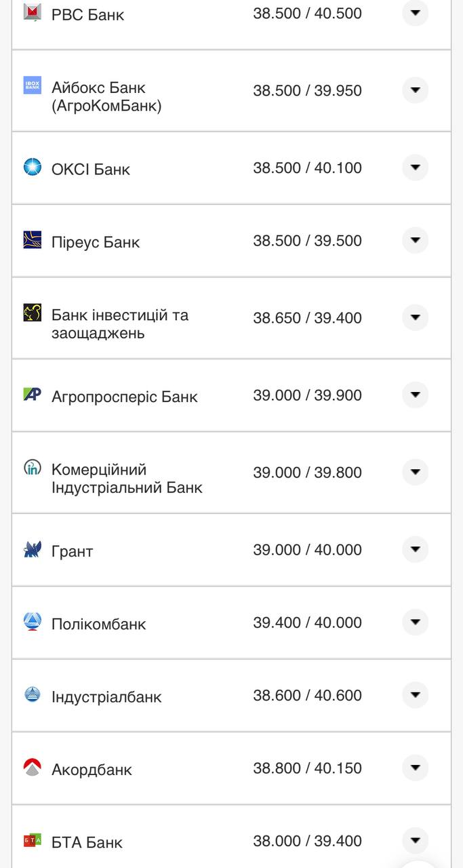Select the 39.000 / 40.000 rate text
Image resolution: width=463 pixels, height=868 pixels.
(x=307, y=550)
